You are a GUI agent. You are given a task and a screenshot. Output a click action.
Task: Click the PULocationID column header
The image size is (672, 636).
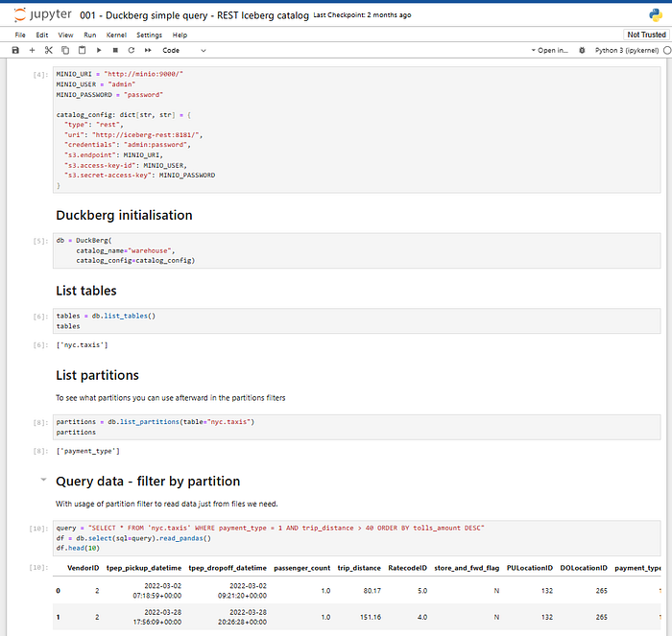530,568
